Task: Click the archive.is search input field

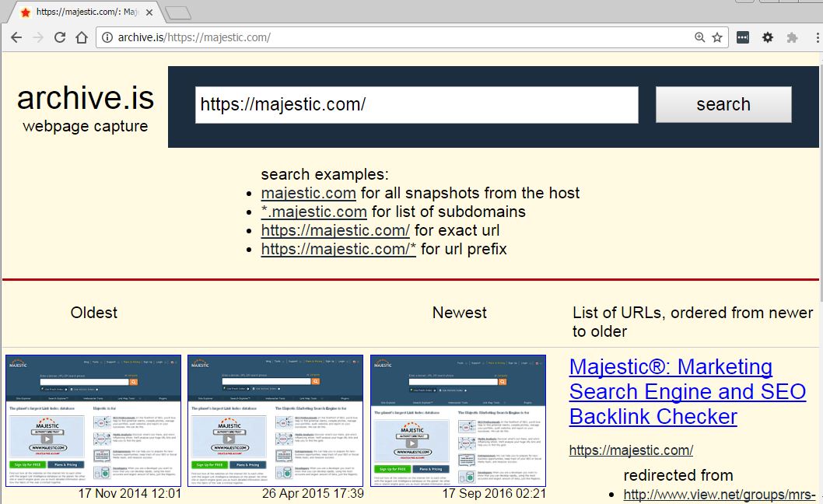Action: [416, 105]
